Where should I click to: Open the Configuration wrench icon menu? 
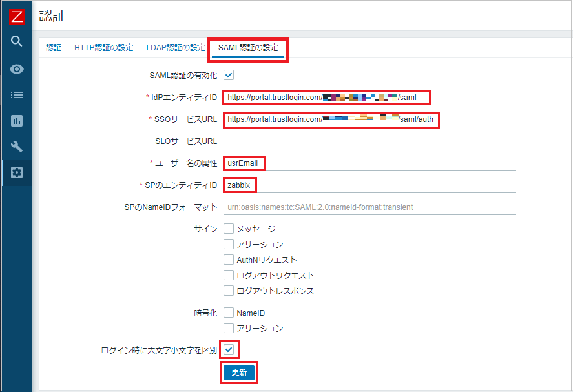[x=17, y=147]
